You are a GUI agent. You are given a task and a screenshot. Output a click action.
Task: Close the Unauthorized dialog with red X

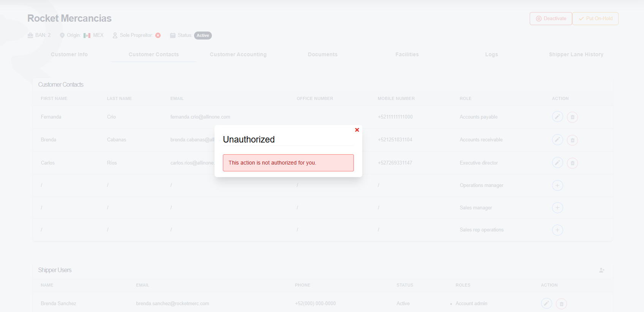click(x=357, y=130)
